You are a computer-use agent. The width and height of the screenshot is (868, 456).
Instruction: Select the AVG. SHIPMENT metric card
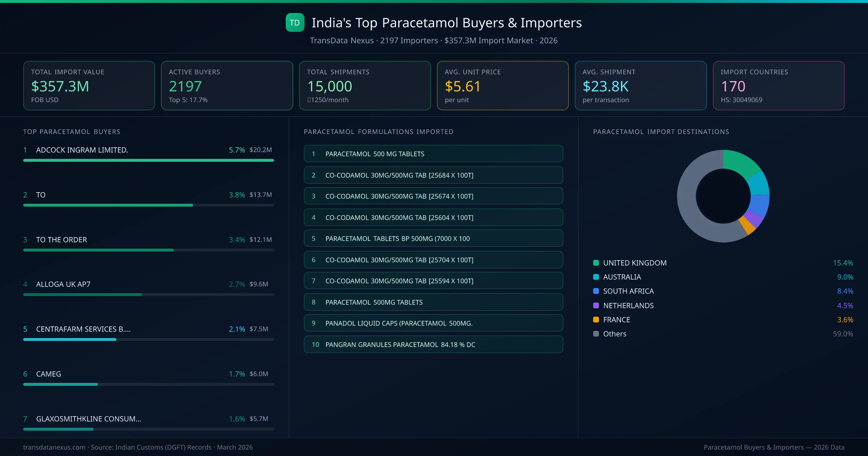(x=641, y=85)
